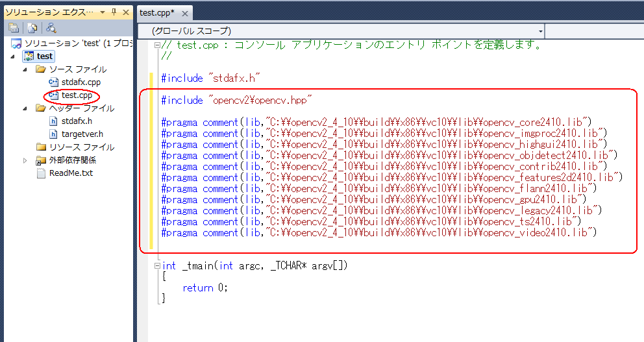The image size is (644, 342).
Task: Open ReadMe.txt file
Action: [64, 173]
